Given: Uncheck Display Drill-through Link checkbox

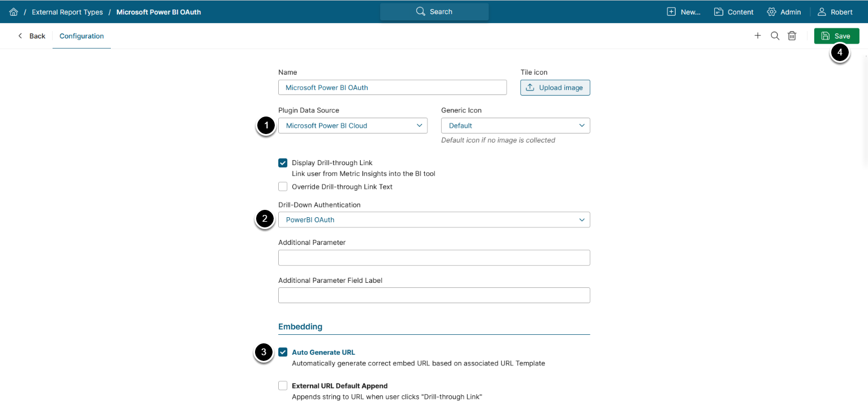Looking at the screenshot, I should tap(283, 163).
